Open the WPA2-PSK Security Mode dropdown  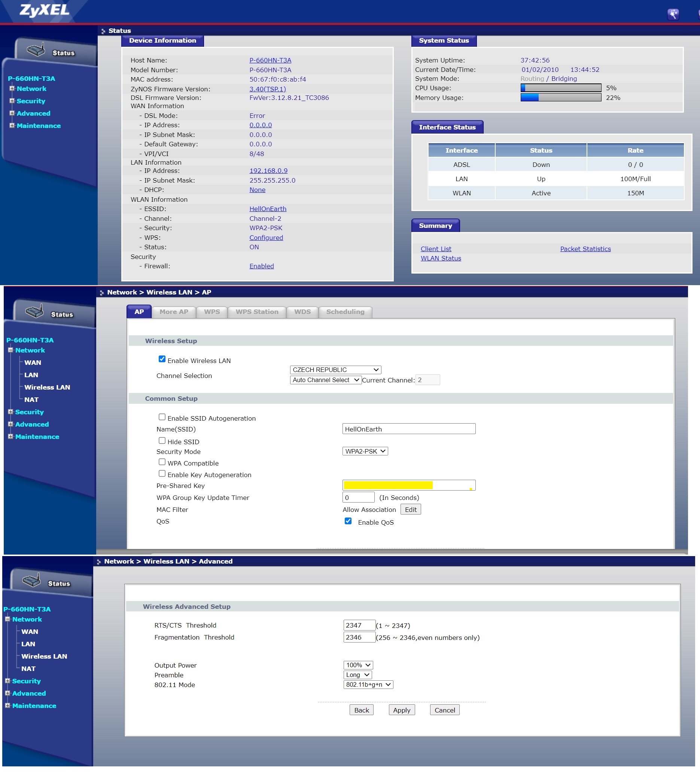[x=365, y=451]
